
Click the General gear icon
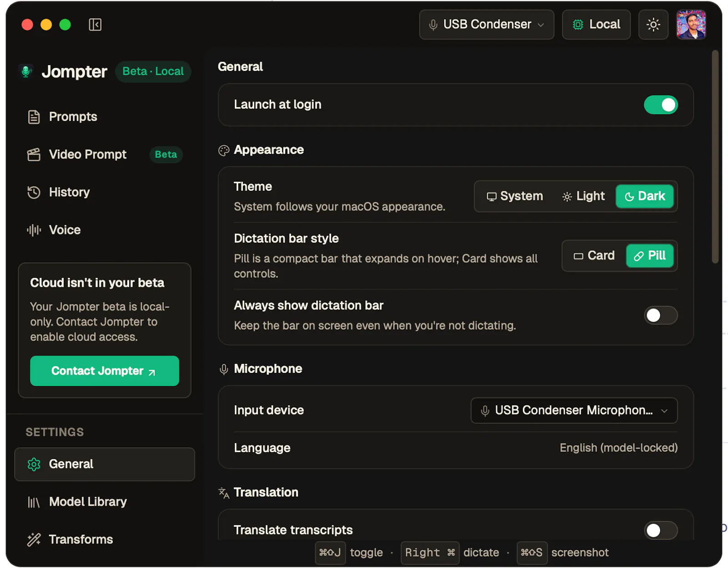point(34,464)
